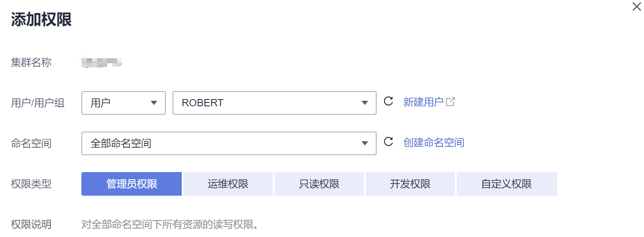
Task: Select the 自定义权限 option
Action: tap(507, 184)
